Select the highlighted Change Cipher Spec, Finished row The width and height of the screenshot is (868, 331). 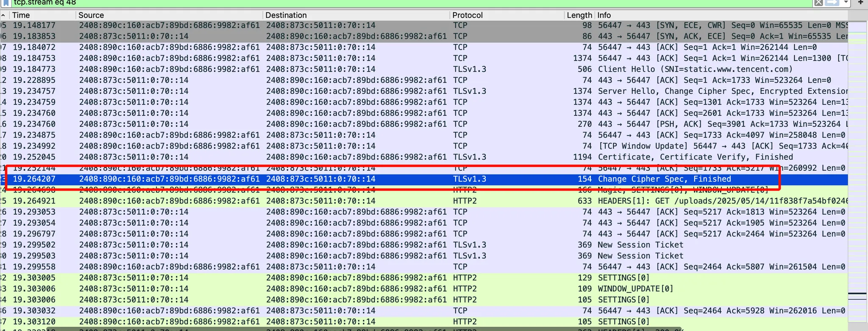[x=424, y=179]
